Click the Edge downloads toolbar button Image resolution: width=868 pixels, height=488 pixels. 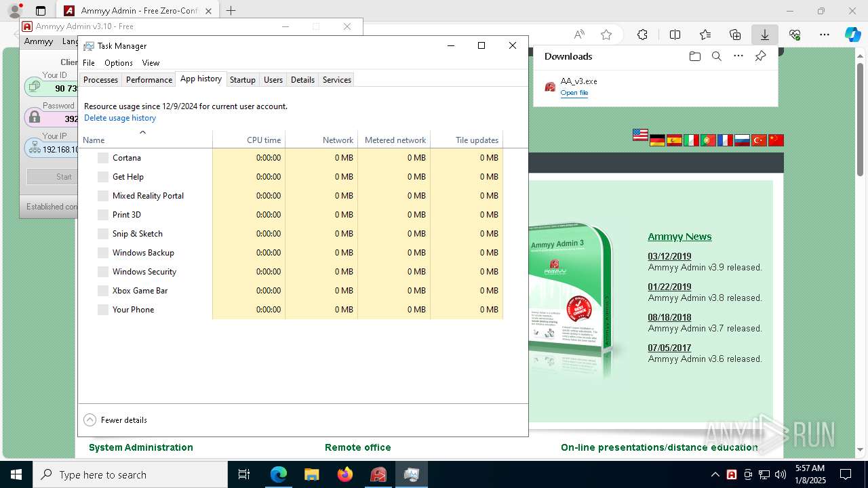(x=764, y=35)
